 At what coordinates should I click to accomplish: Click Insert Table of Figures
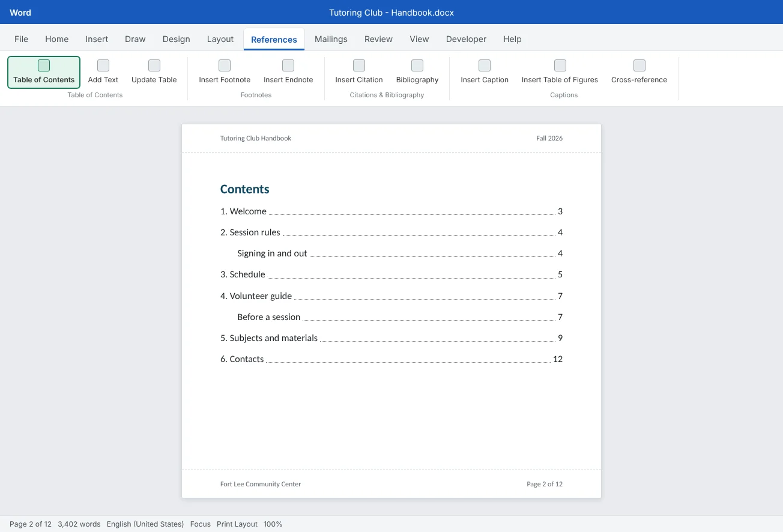click(x=560, y=72)
